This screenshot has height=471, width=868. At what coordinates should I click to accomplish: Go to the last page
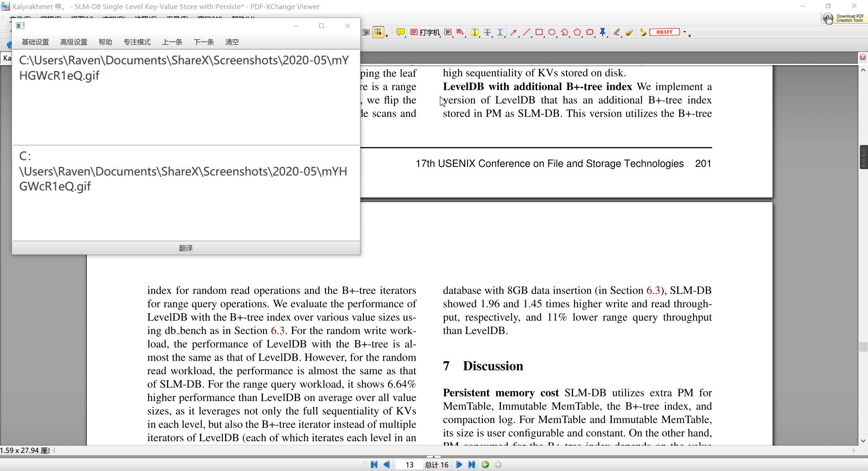coord(472,465)
